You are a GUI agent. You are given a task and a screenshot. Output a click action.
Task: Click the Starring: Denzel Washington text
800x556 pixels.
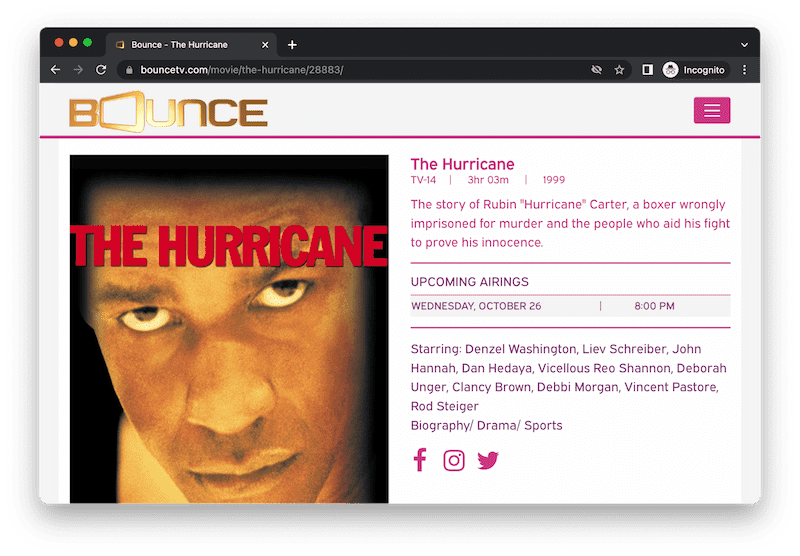click(493, 349)
